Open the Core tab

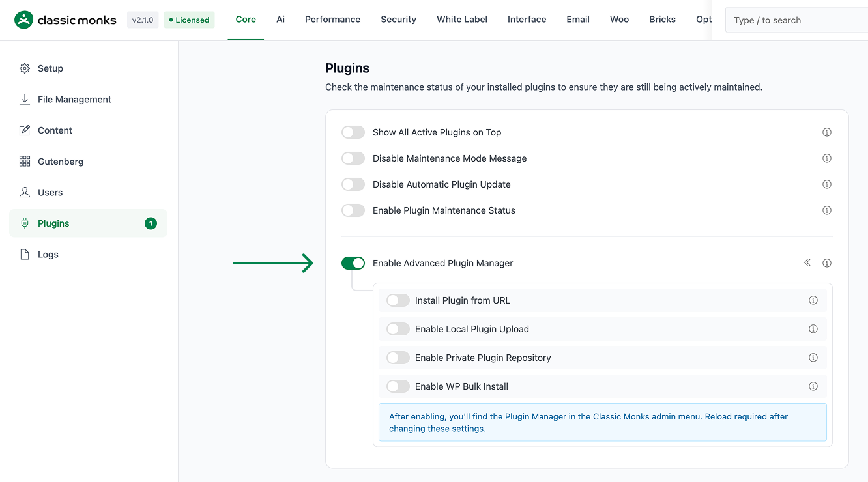pyautogui.click(x=246, y=20)
